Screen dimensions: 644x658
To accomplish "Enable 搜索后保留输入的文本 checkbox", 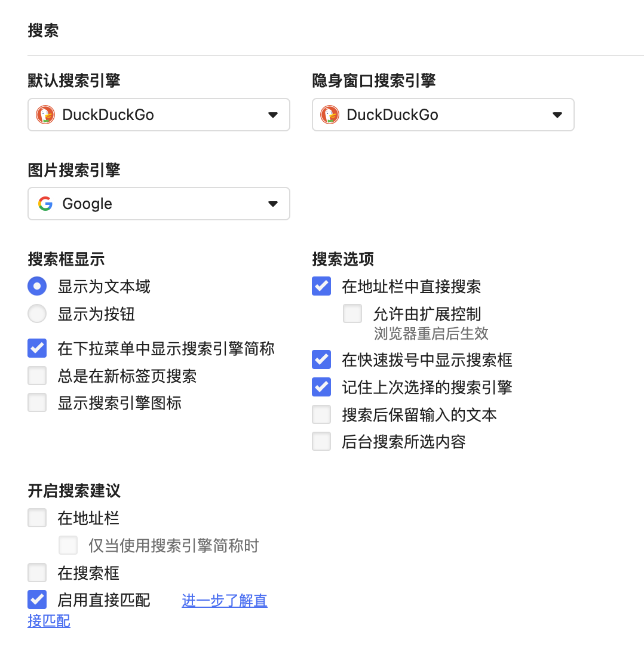I will click(x=321, y=414).
